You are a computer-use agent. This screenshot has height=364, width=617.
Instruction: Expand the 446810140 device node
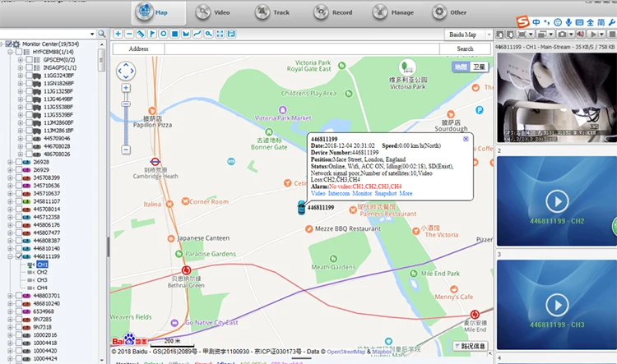pos(10,248)
